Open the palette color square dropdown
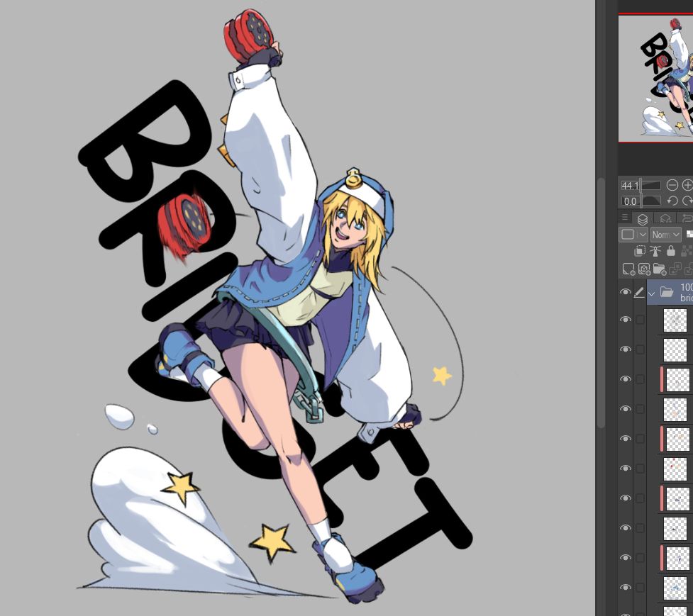Image resolution: width=693 pixels, height=616 pixels. (x=633, y=235)
